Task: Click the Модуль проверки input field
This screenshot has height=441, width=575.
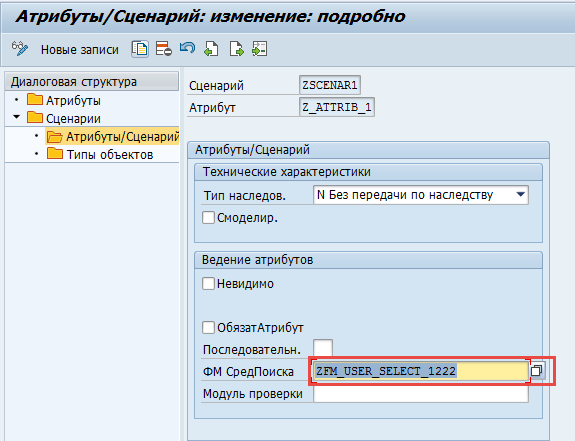Action: pyautogui.click(x=421, y=394)
